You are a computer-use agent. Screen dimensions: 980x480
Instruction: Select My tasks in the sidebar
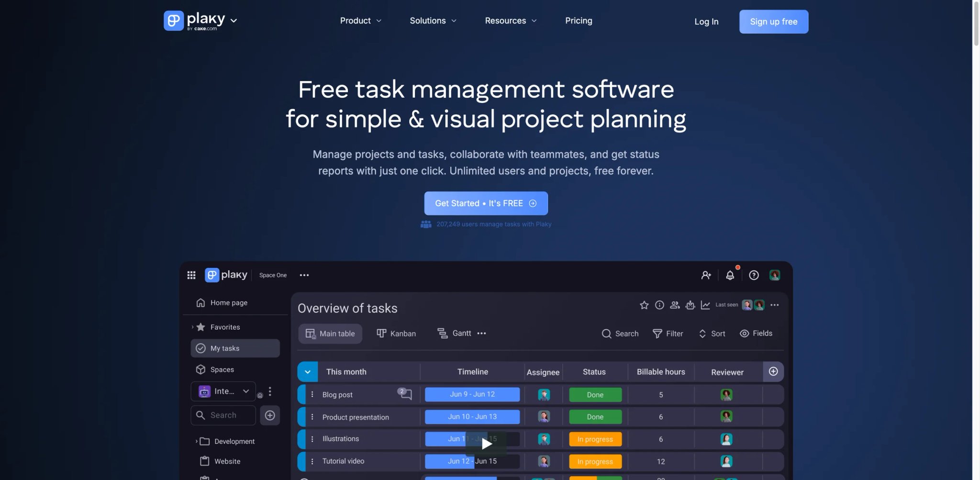[x=235, y=348]
